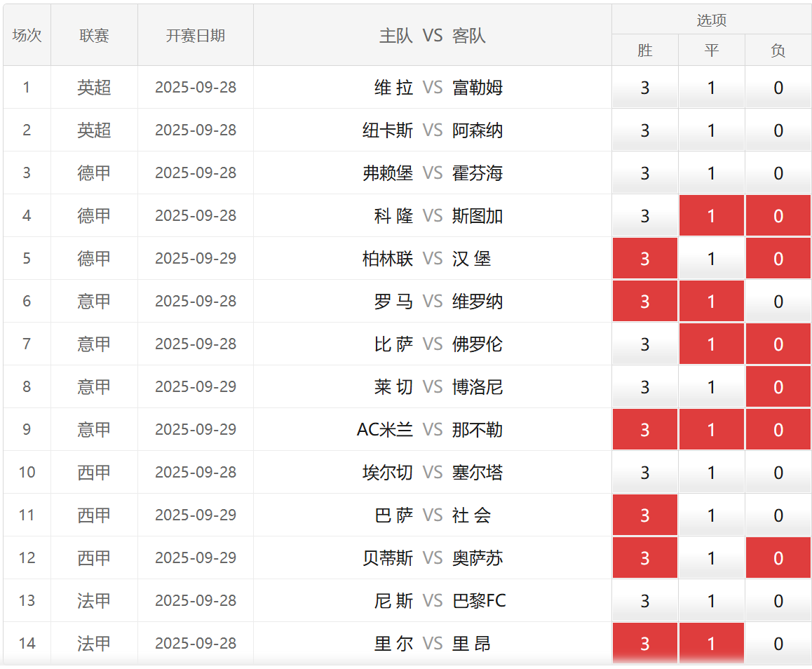Click the 负 column header
Image resolution: width=812 pixels, height=669 pixels.
click(x=778, y=50)
